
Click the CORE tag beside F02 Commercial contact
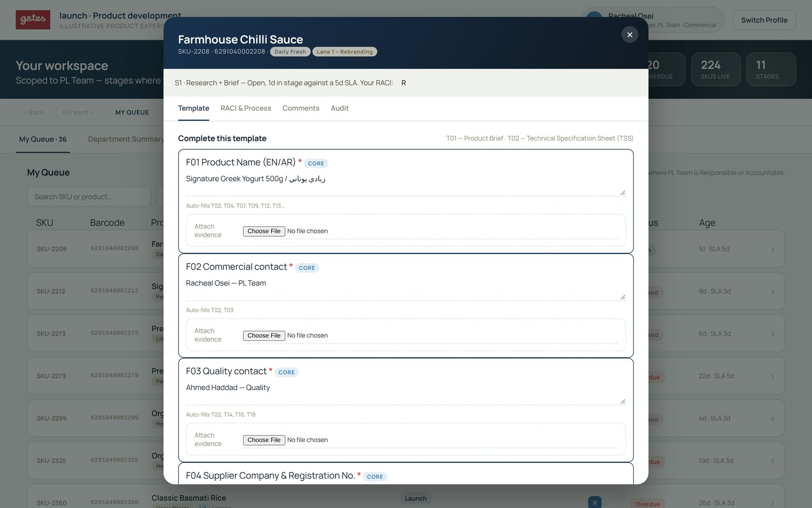pos(307,268)
